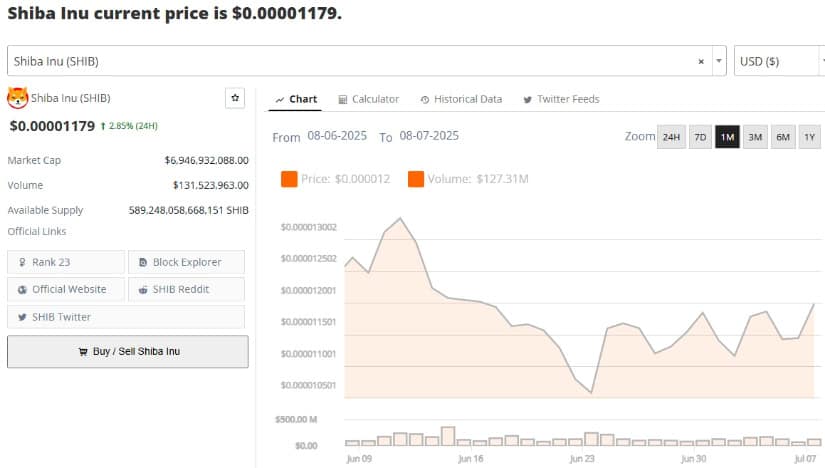Click the Chart tab line icon
This screenshot has height=468, width=825.
tap(280, 99)
